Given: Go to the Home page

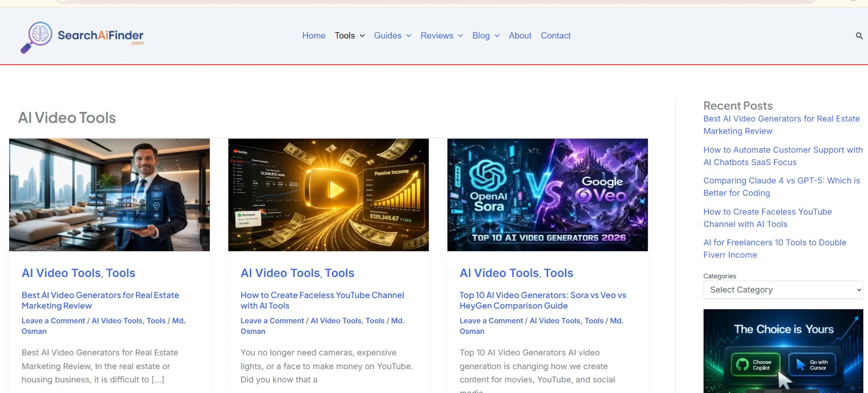Looking at the screenshot, I should pyautogui.click(x=314, y=36).
